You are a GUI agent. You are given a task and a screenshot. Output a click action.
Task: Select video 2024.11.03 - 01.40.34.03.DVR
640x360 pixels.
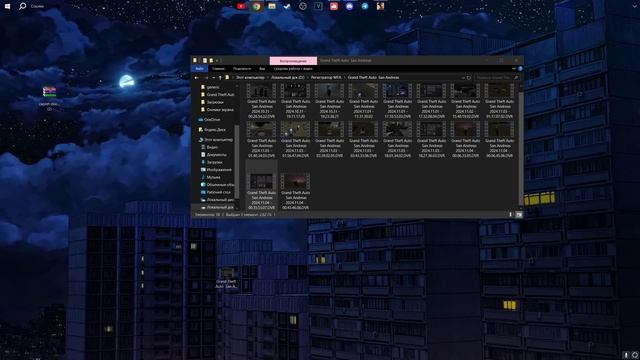click(x=262, y=140)
